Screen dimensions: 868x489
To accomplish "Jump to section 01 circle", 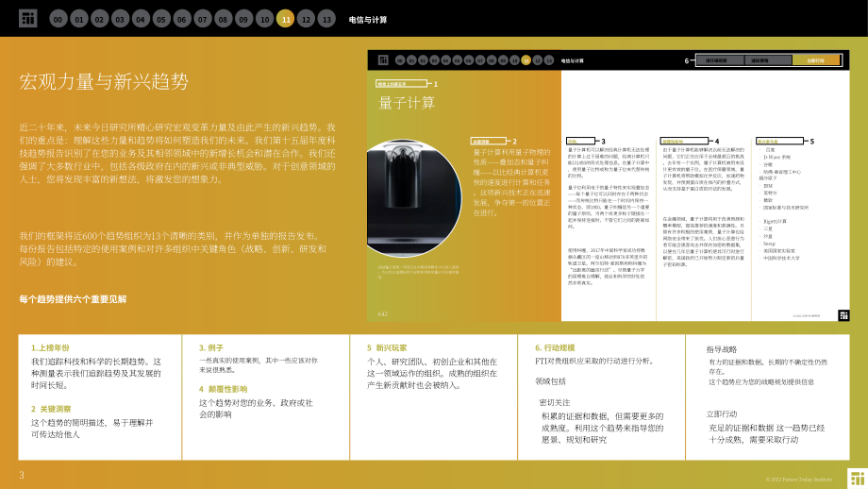I will (79, 20).
